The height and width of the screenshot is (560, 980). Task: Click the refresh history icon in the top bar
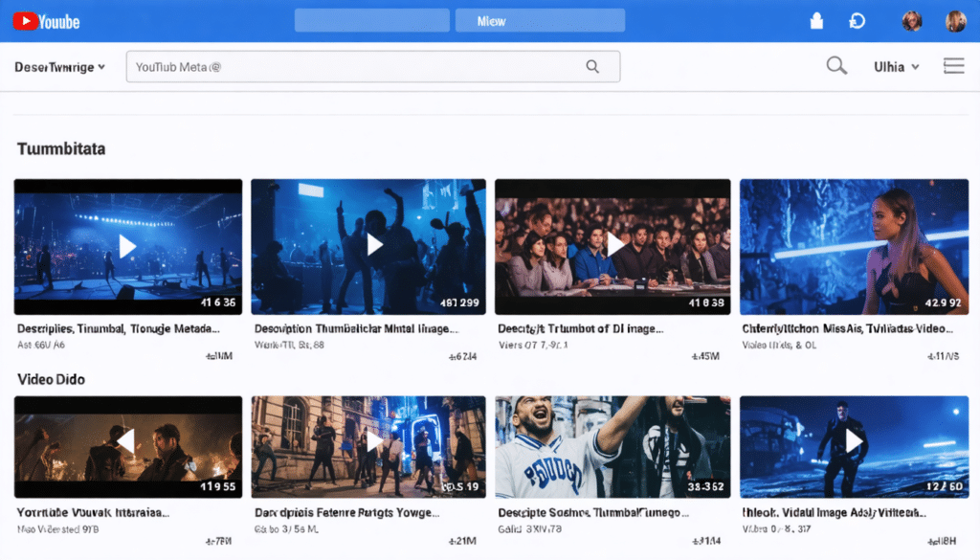click(857, 21)
